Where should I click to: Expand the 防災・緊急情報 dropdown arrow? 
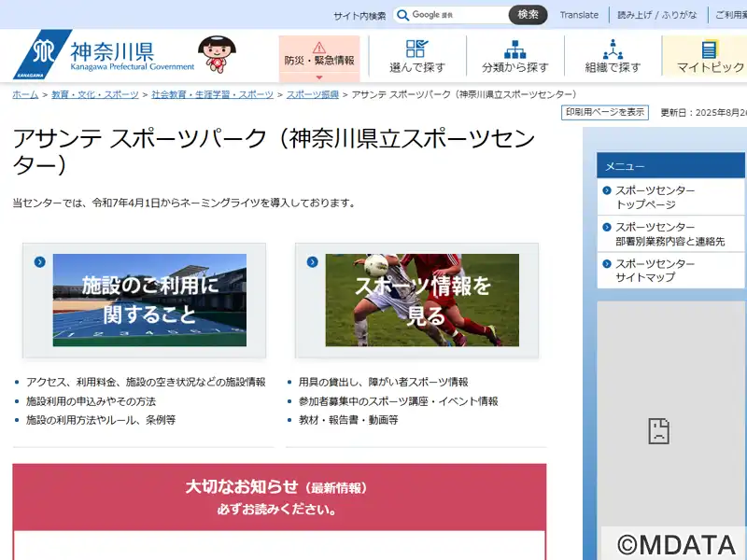coord(319,77)
